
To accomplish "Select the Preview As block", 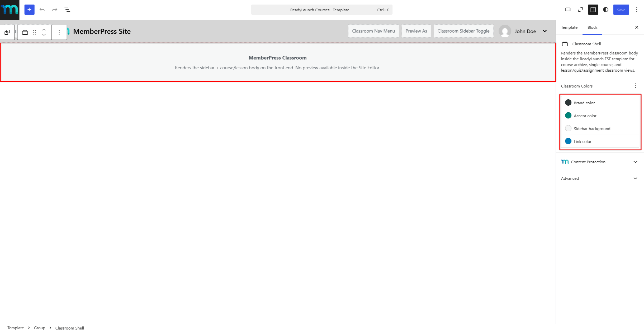I will click(416, 31).
